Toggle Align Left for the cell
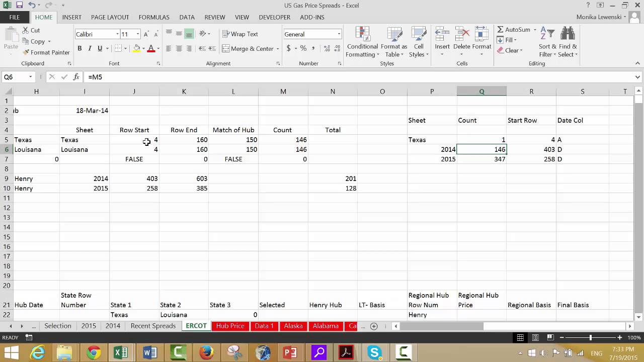 (169, 48)
